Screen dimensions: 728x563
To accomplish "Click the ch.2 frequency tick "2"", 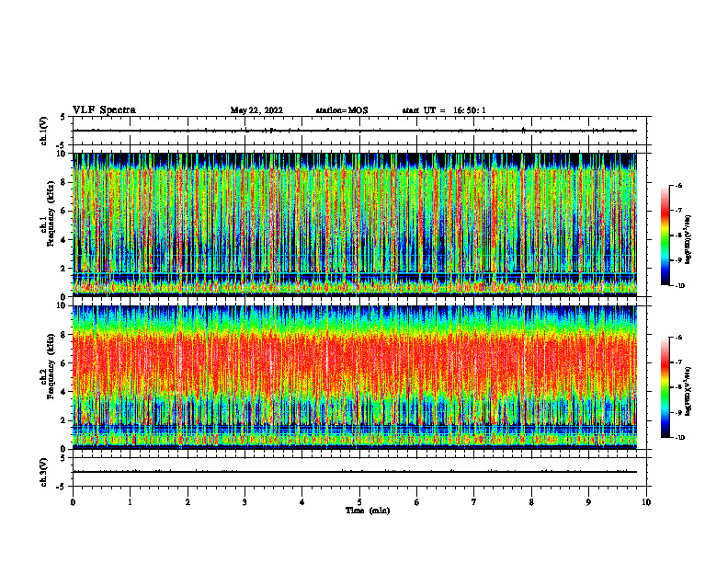I will pyautogui.click(x=63, y=420).
